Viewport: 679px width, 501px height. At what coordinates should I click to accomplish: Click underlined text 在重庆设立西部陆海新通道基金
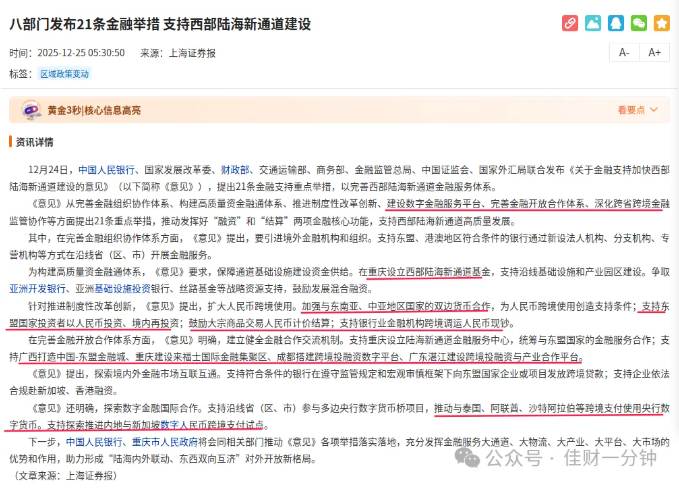[x=424, y=272]
